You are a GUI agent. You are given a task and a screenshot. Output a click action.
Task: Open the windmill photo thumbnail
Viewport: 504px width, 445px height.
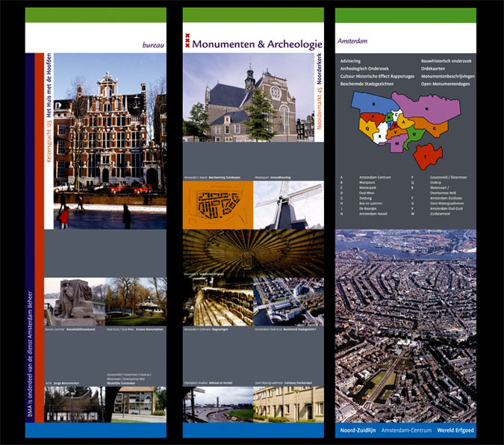[x=287, y=205]
